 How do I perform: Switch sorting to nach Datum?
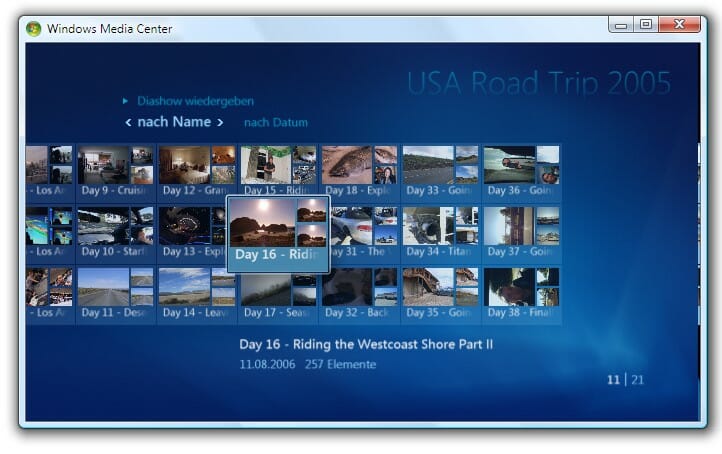click(x=276, y=122)
